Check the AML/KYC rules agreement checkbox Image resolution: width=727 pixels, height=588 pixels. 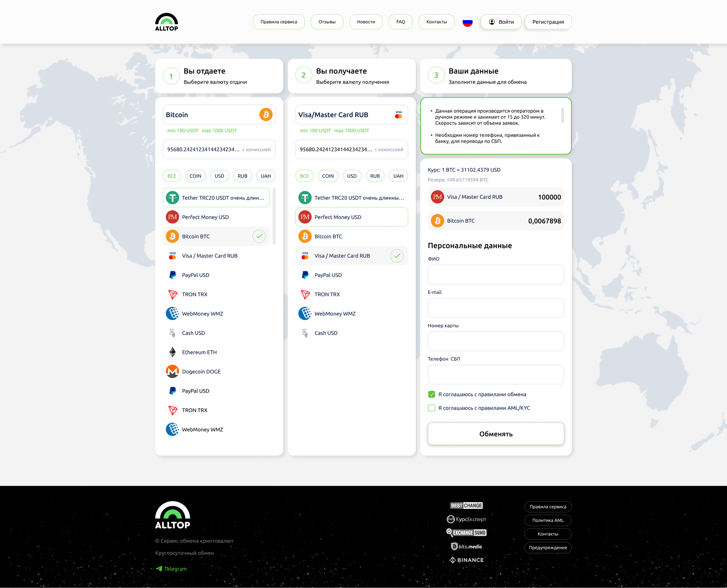tap(432, 408)
